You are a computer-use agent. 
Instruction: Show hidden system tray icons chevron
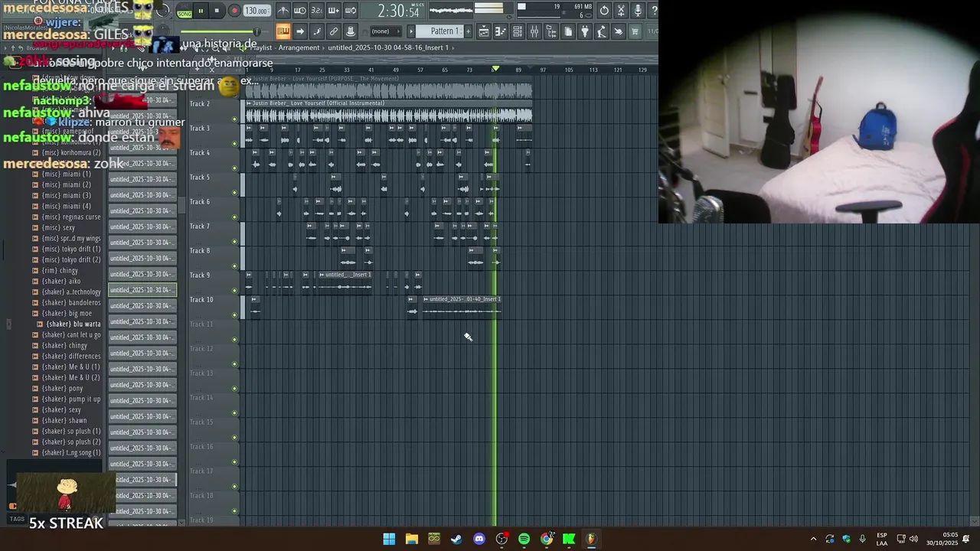(x=813, y=540)
